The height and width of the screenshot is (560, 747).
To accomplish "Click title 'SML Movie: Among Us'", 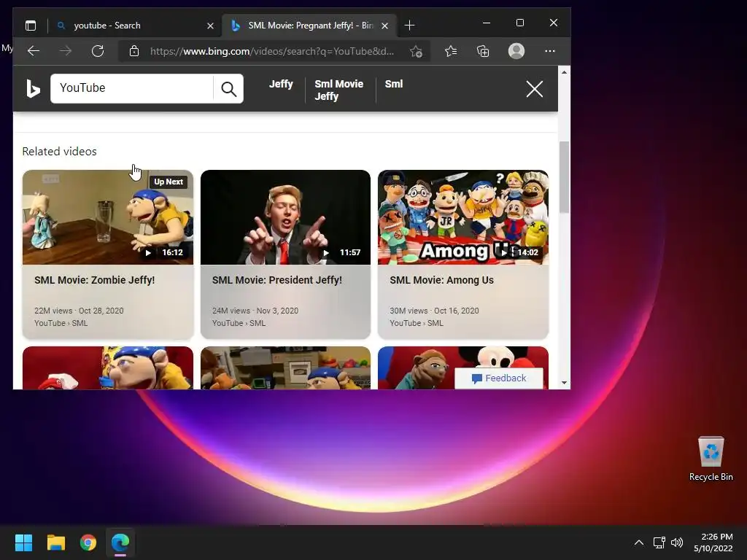I will 441,280.
